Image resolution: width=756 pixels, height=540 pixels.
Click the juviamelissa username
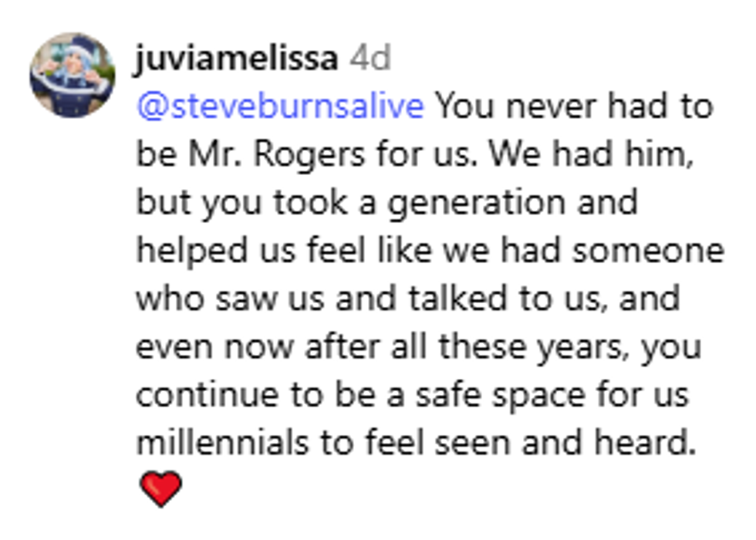click(x=237, y=59)
